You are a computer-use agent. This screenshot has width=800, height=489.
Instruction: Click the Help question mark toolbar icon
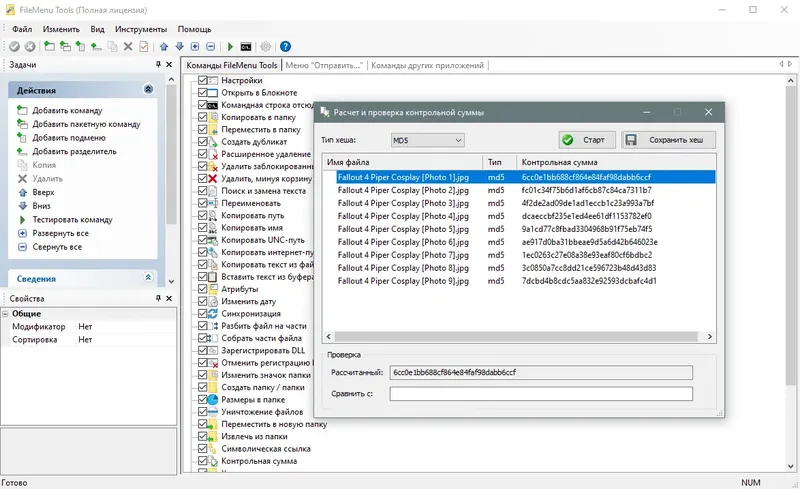coord(285,47)
